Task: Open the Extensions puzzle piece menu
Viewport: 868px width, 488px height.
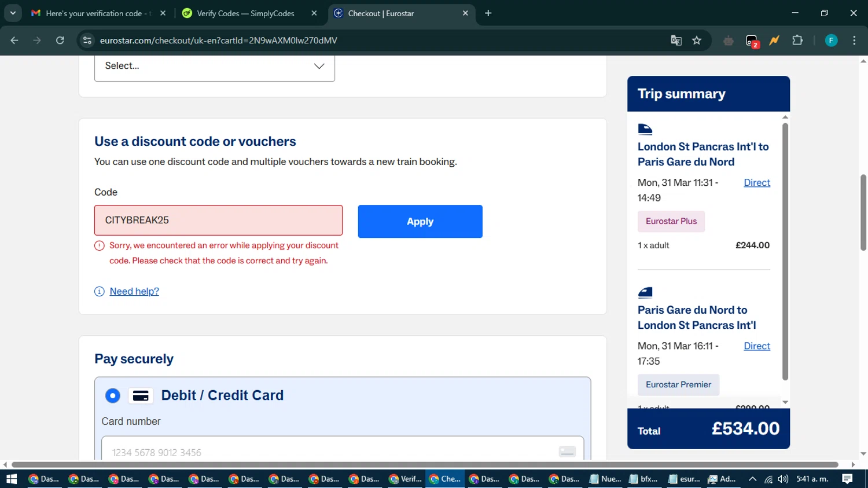Action: click(797, 41)
